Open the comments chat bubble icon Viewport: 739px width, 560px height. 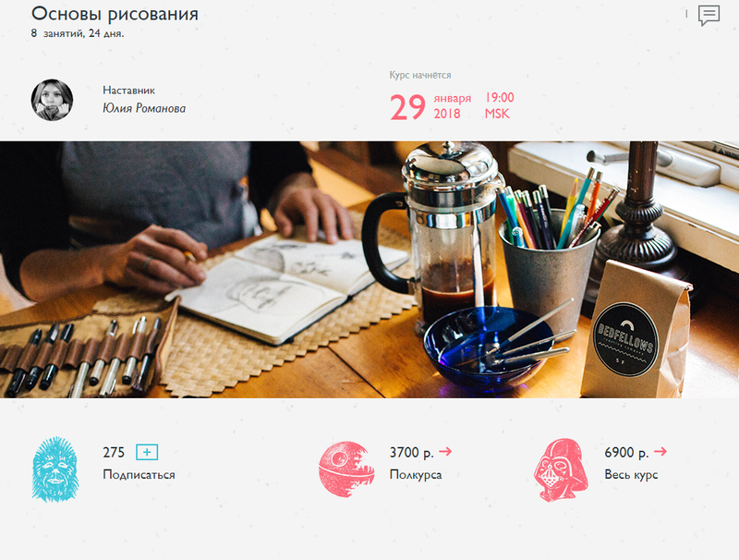tap(709, 16)
